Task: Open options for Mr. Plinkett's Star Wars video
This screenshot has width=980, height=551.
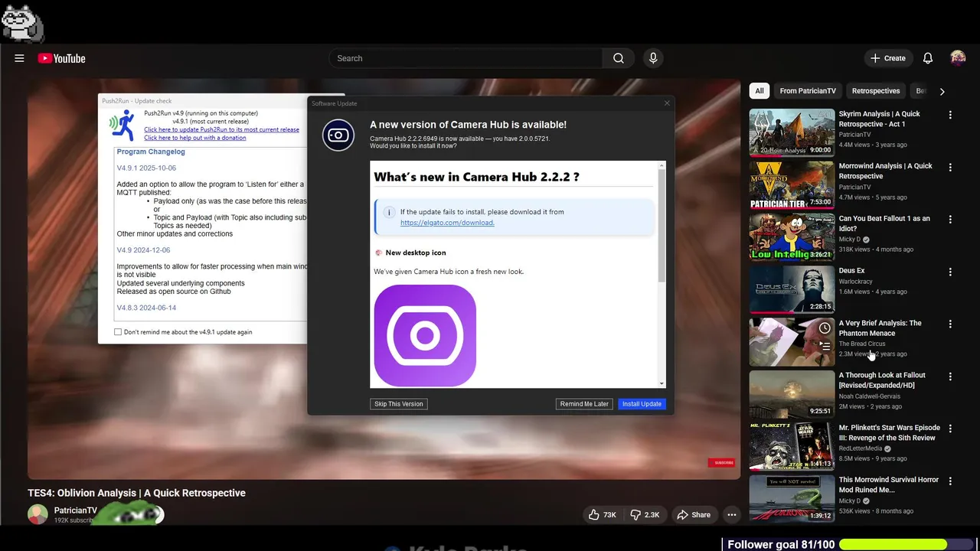Action: [950, 429]
